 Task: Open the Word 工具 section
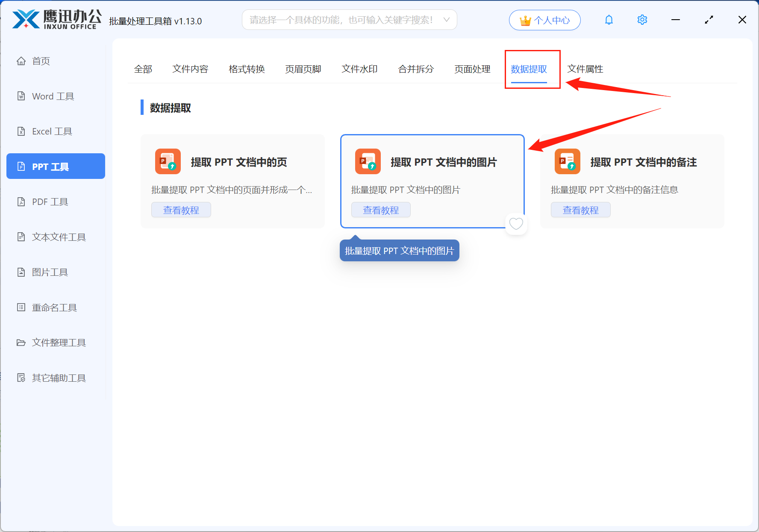(x=52, y=96)
